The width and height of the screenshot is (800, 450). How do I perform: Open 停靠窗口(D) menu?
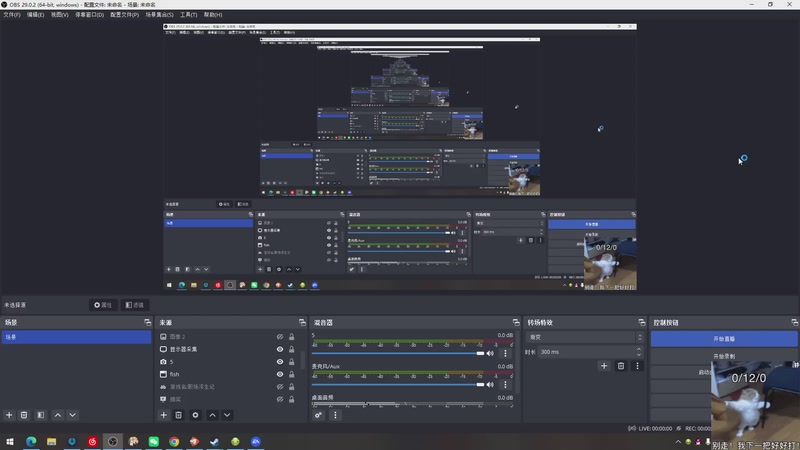pos(89,15)
